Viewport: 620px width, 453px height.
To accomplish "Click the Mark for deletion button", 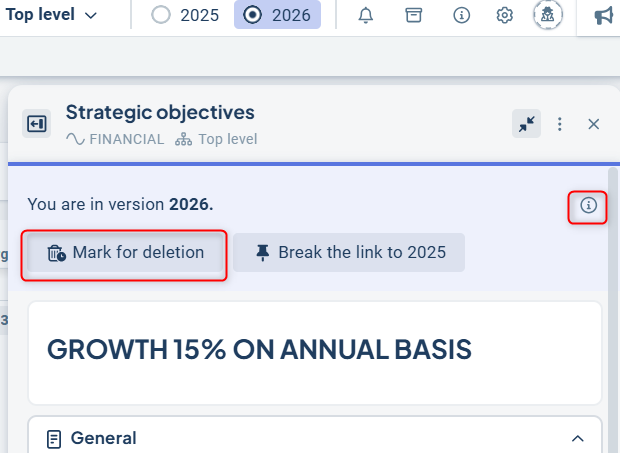I will coord(126,253).
